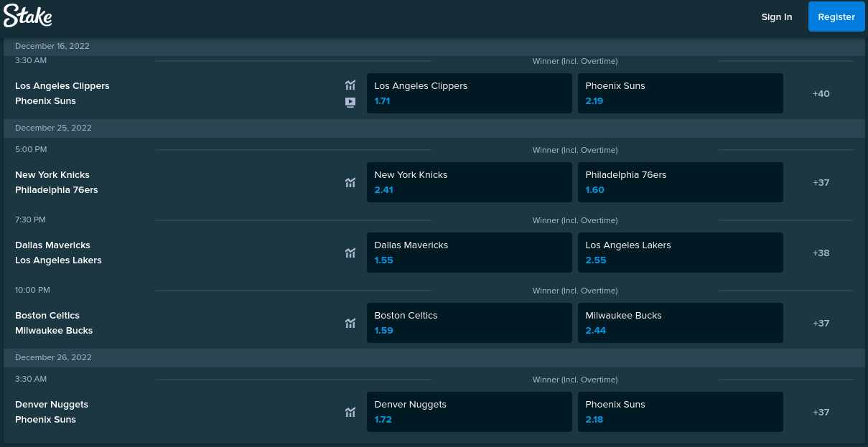Open stats icon for Knicks vs 76ers

pos(350,182)
